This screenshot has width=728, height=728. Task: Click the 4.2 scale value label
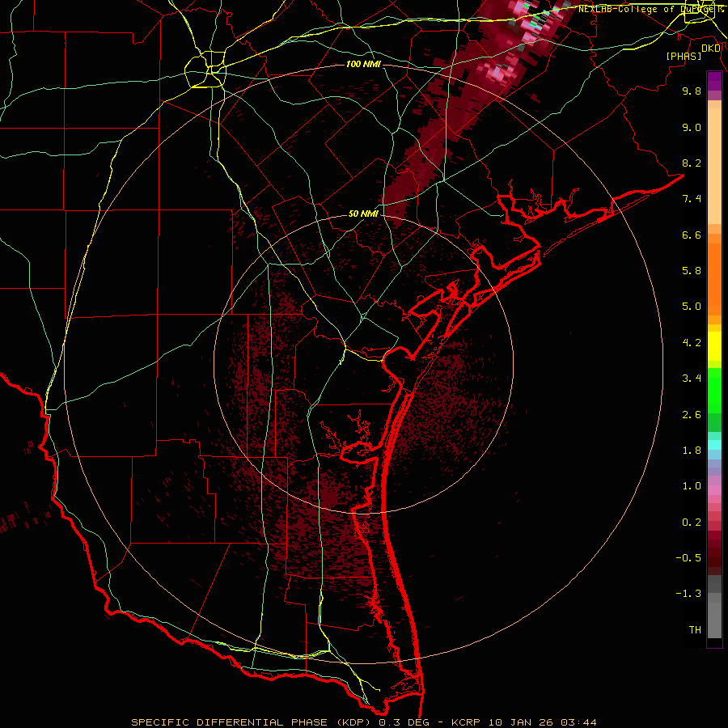pyautogui.click(x=692, y=343)
